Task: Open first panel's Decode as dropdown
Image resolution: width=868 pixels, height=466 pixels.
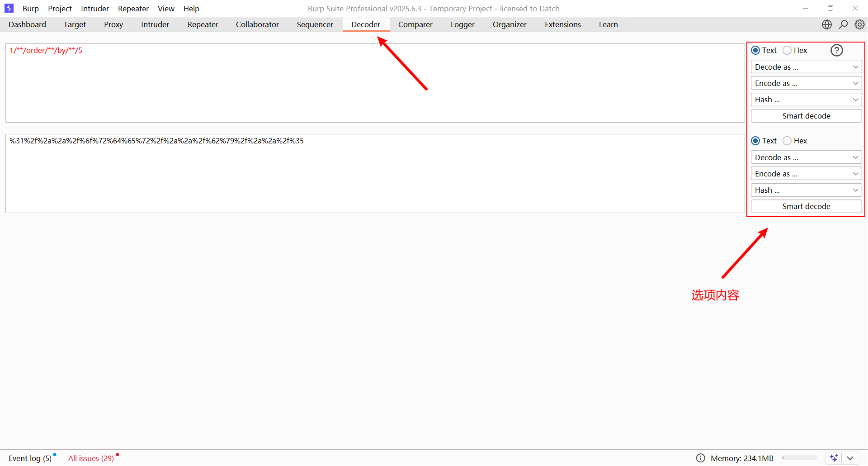Action: coord(806,67)
